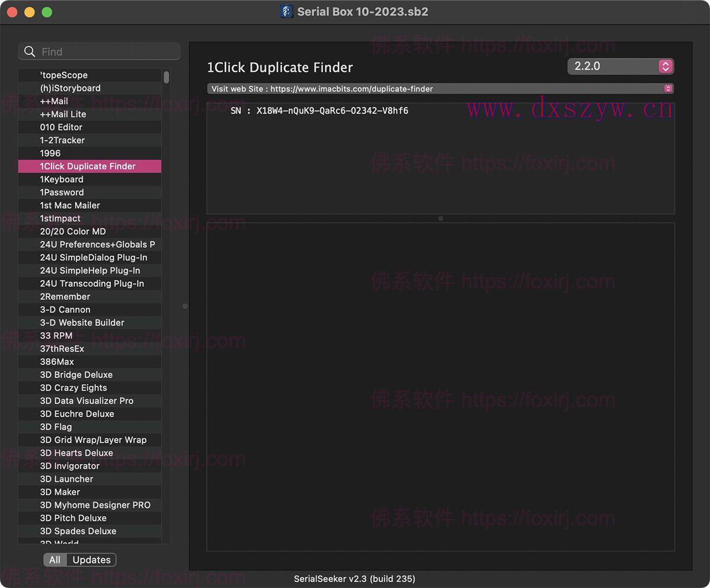Choose ++Mail Lite from the list

[89, 114]
